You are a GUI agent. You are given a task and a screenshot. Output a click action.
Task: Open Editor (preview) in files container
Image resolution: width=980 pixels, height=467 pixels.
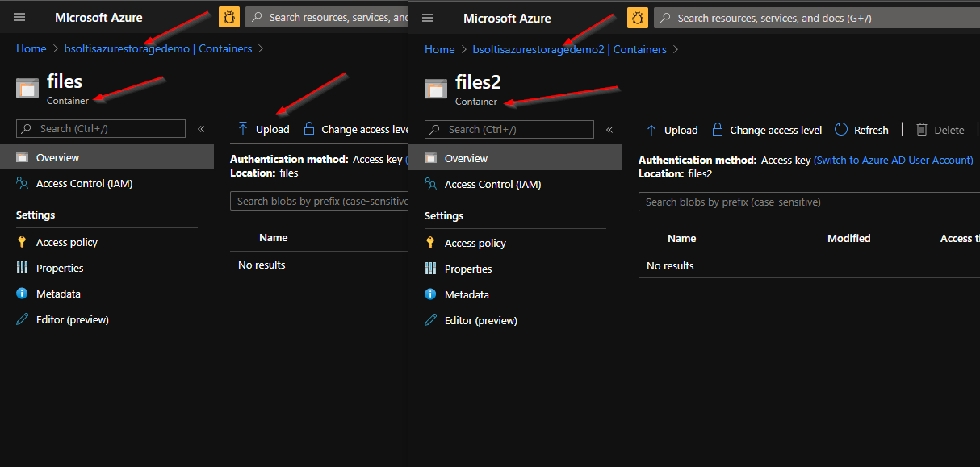72,319
